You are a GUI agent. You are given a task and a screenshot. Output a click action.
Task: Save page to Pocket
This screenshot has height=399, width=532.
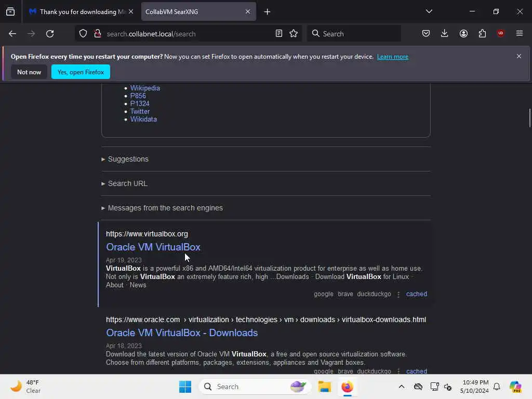(426, 34)
